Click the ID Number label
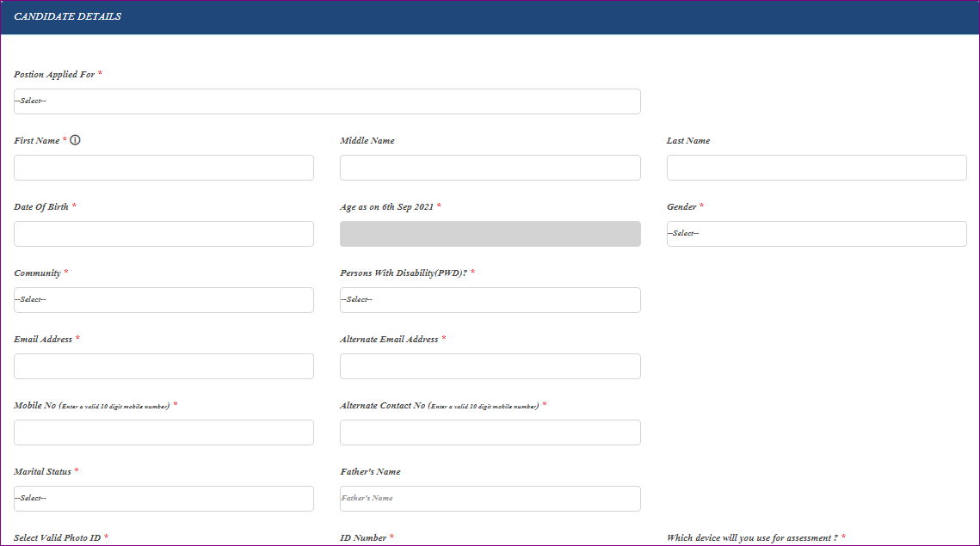The image size is (980, 546). [363, 537]
